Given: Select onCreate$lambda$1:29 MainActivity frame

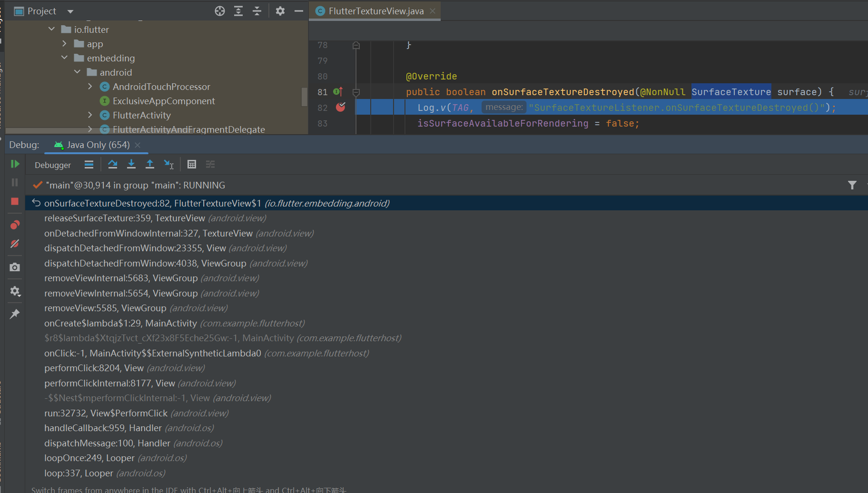Looking at the screenshot, I should tap(446, 323).
